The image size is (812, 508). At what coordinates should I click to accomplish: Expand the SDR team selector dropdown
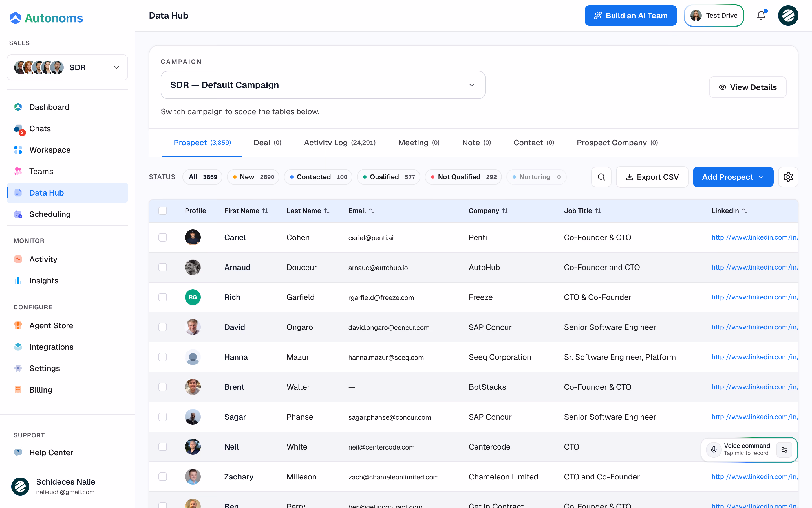pos(67,67)
